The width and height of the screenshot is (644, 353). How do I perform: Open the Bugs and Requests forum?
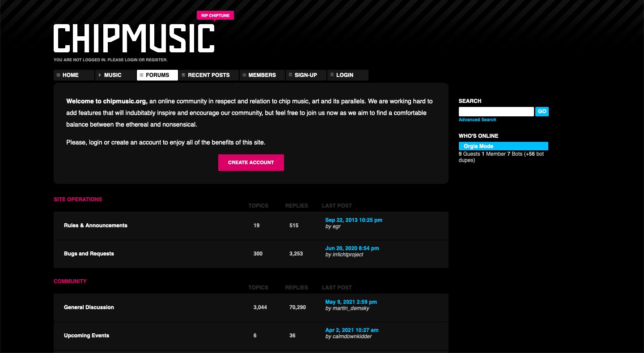tap(89, 254)
